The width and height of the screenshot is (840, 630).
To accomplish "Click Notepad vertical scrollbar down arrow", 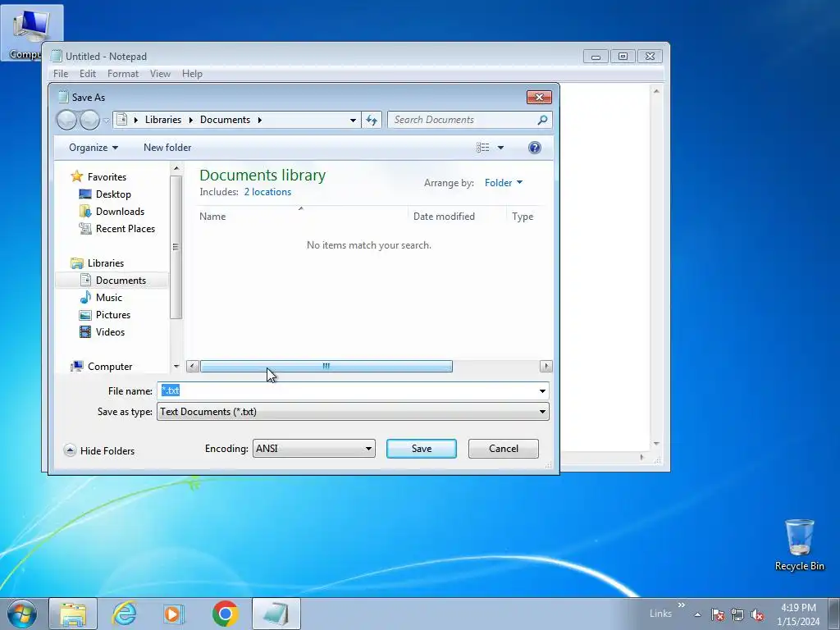I will (656, 444).
